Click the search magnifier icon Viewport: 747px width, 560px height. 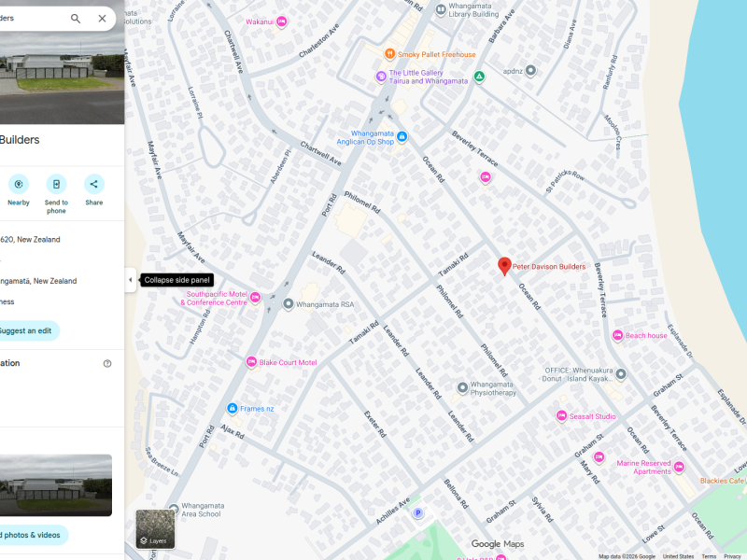pos(76,19)
